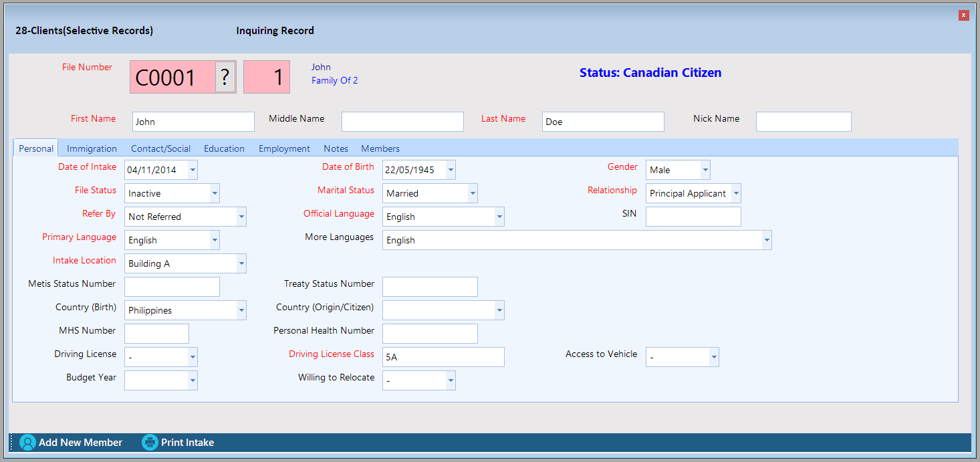Select the Members tab
This screenshot has width=980, height=462.
[380, 148]
